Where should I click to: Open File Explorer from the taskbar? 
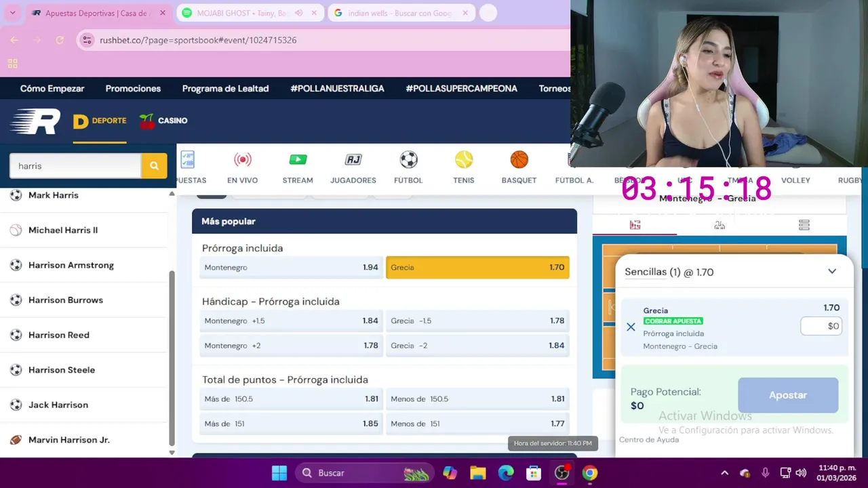click(x=477, y=473)
